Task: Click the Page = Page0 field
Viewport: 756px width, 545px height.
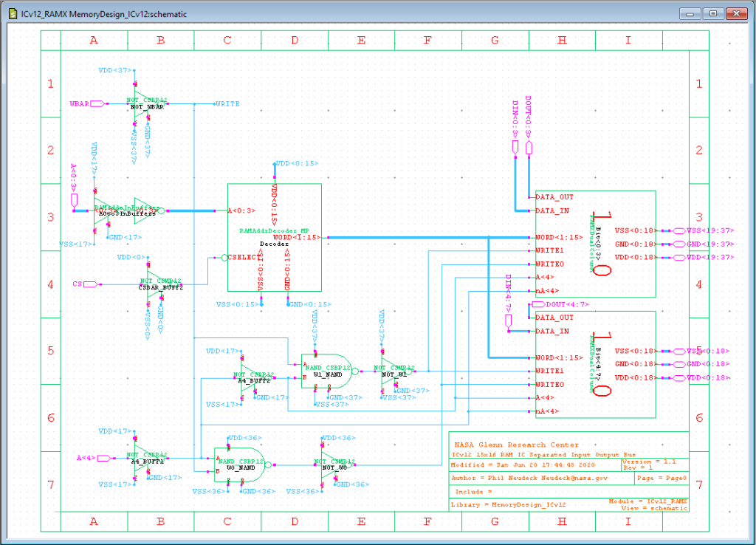Action: tap(661, 478)
